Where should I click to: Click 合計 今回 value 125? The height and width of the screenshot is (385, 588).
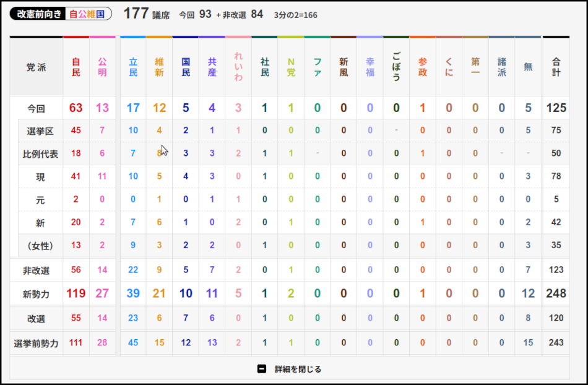coord(556,108)
